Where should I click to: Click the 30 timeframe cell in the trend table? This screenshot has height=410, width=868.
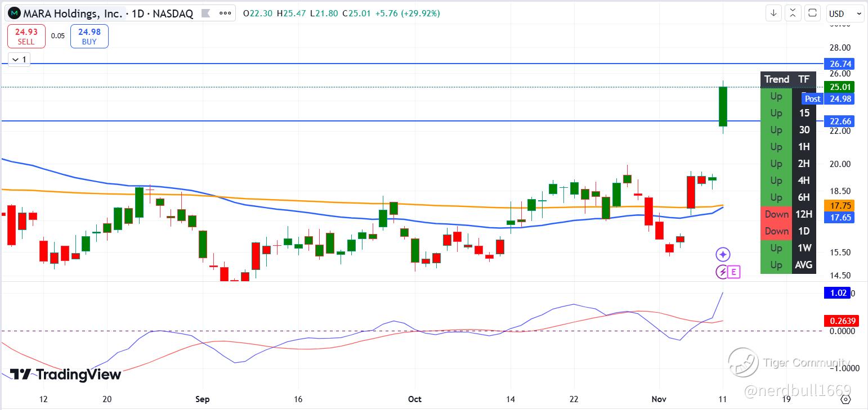tap(804, 130)
